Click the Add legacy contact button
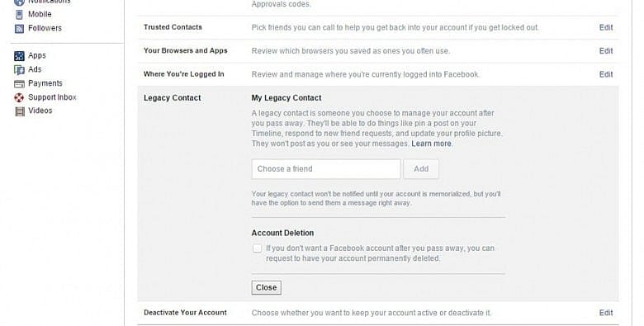 (421, 169)
